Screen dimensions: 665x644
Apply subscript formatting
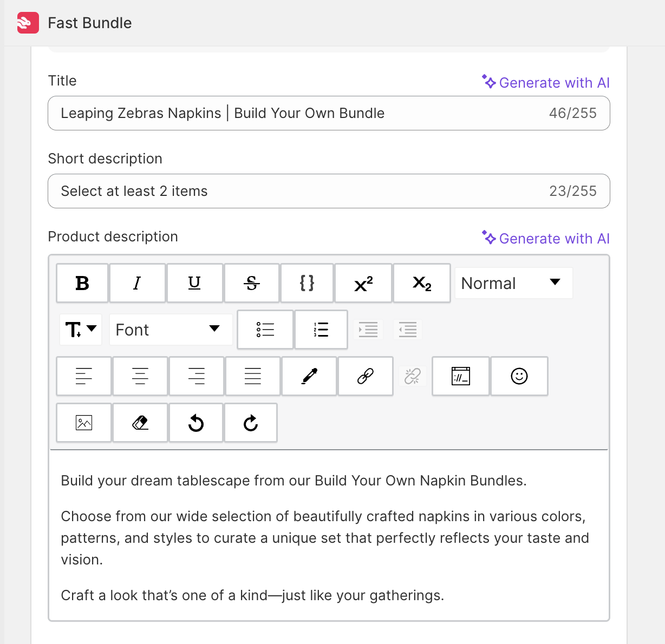422,283
